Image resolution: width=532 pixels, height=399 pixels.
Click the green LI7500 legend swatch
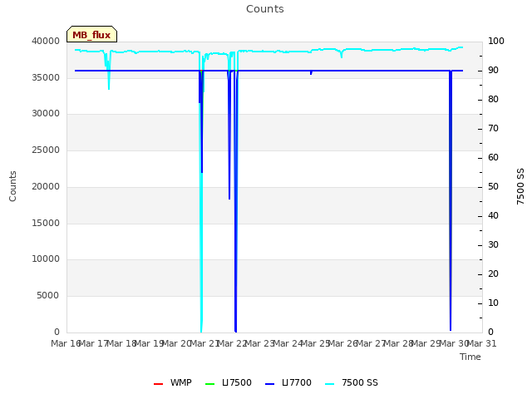[210, 384]
